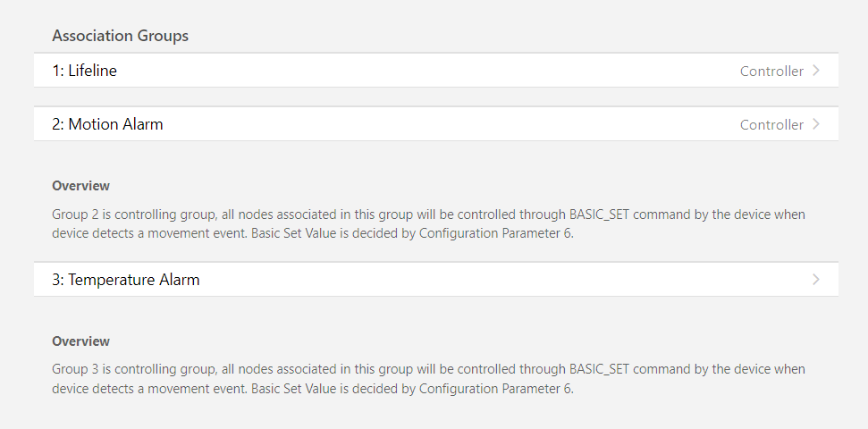Select the '1: Lifeline' association group
This screenshot has height=429, width=868.
[x=84, y=71]
